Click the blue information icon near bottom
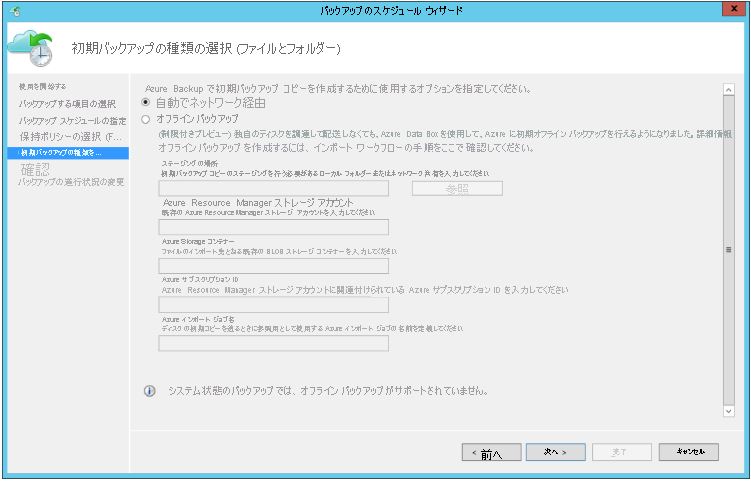751x482 pixels. click(x=149, y=391)
